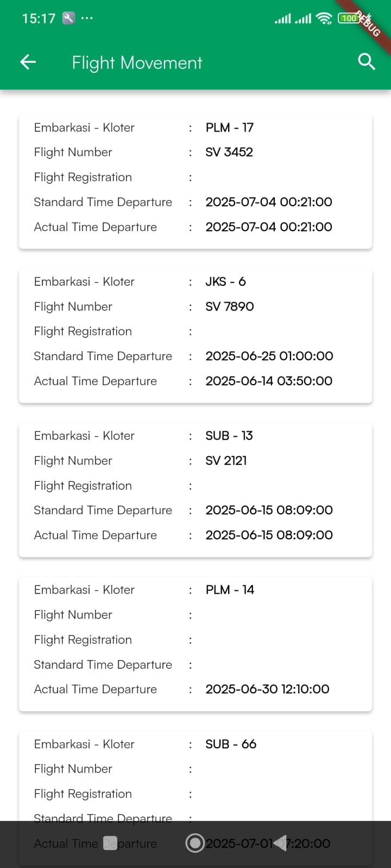Tap the 15:17 clock in status bar
Viewport: 391px width, 868px height.
39,18
